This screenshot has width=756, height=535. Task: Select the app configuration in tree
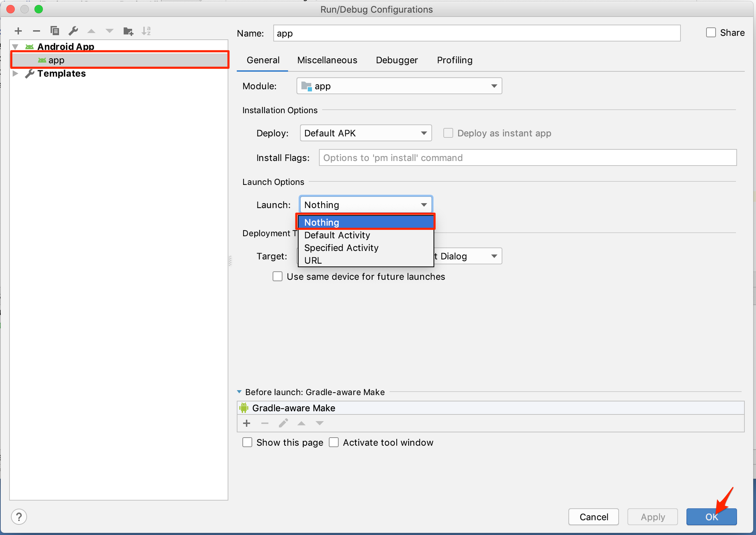tap(56, 60)
